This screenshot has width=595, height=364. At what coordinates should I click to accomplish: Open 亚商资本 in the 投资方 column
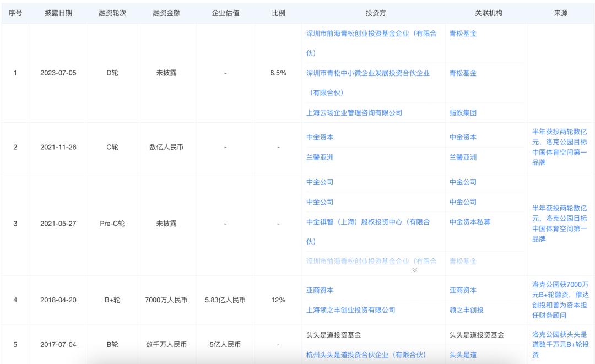pos(320,290)
